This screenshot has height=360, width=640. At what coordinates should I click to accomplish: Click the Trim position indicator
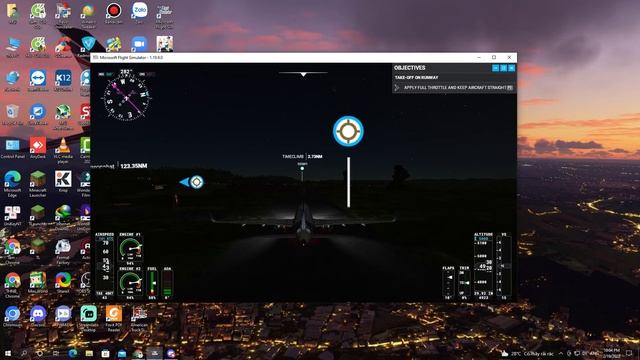(464, 283)
